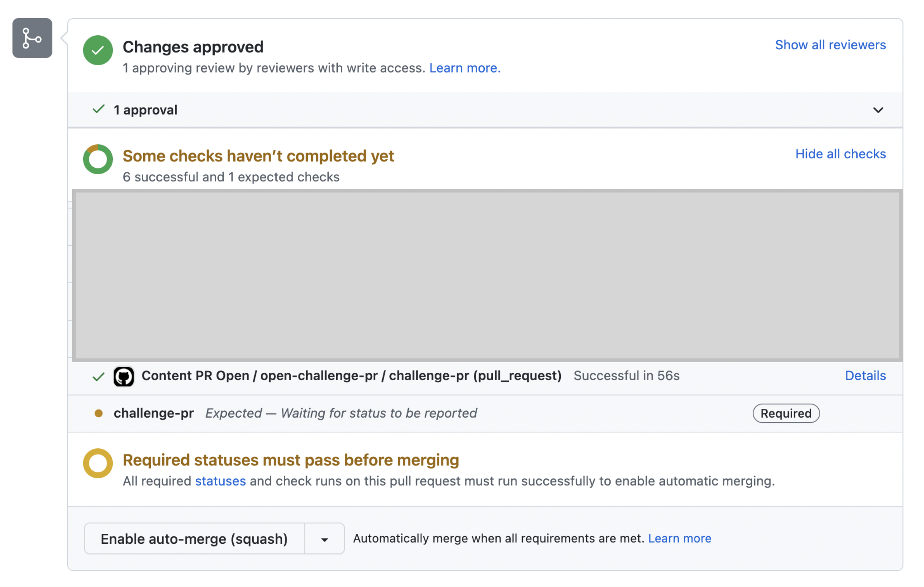
Task: Show all reviewers
Action: pos(831,45)
